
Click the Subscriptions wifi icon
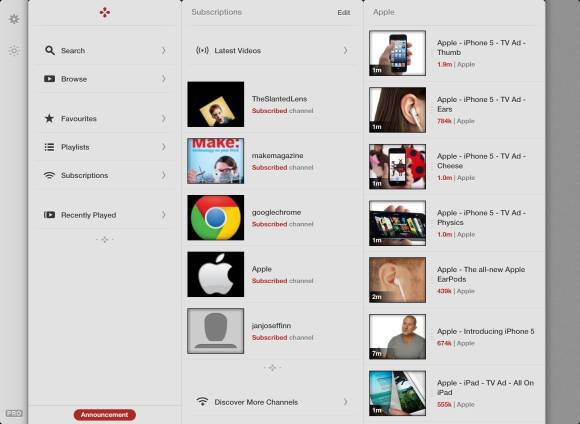[49, 175]
